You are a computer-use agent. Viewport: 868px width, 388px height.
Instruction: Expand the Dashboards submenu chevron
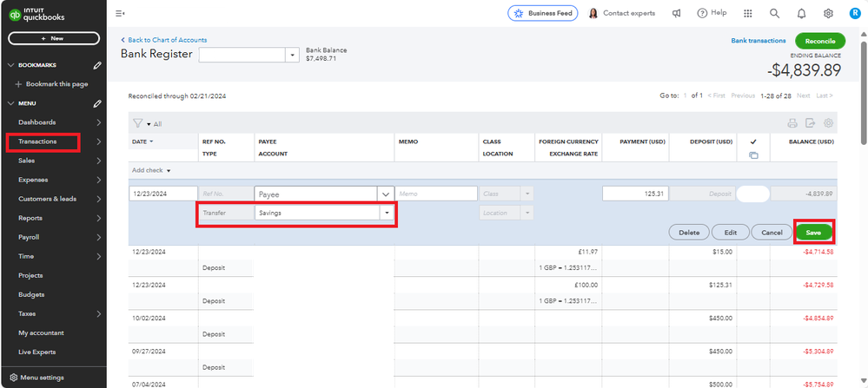point(98,122)
